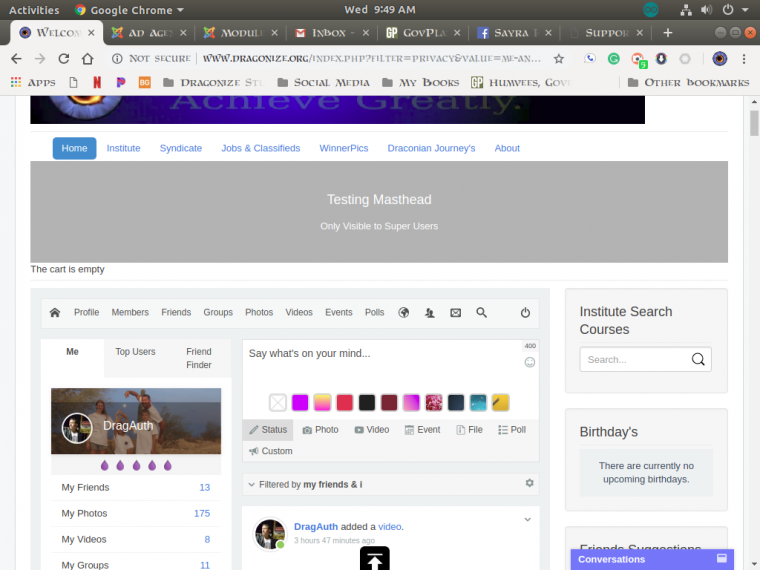Image resolution: width=760 pixels, height=570 pixels.
Task: Open Jobs & Classifieds menu item
Action: pyautogui.click(x=261, y=148)
